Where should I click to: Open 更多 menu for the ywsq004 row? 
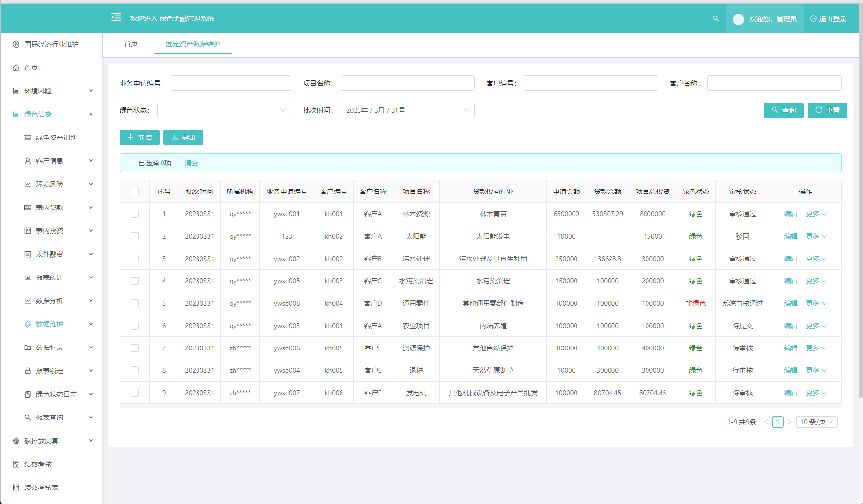[816, 370]
